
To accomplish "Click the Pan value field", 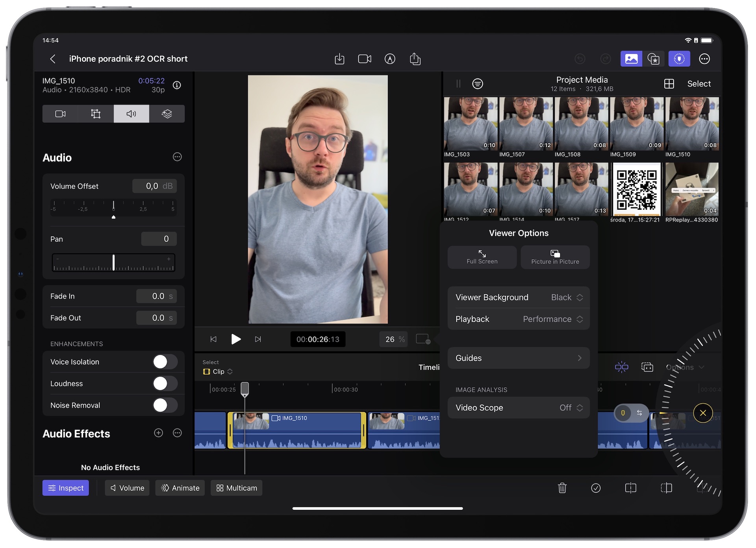I will 159,239.
